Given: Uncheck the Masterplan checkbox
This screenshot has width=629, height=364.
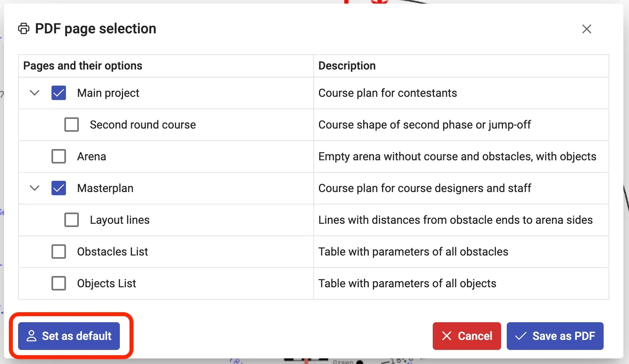Looking at the screenshot, I should click(x=59, y=188).
